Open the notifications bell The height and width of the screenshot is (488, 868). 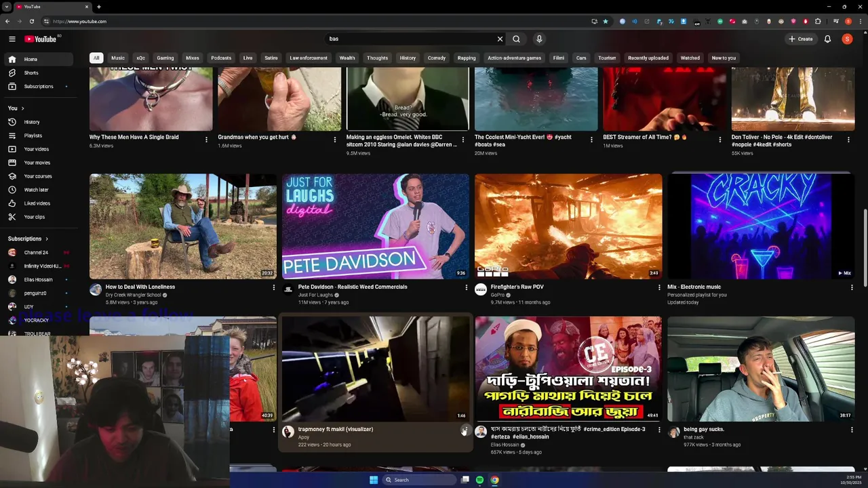click(827, 39)
